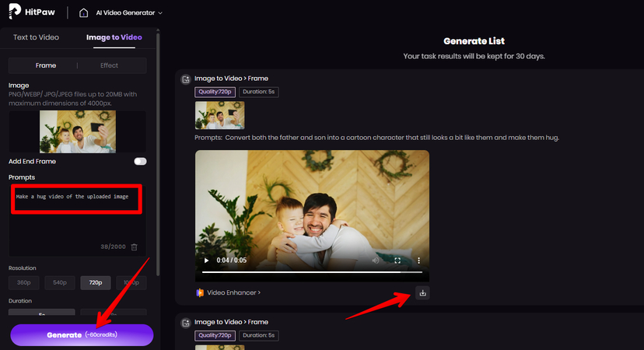The height and width of the screenshot is (350, 644).
Task: Enter fullscreen mode on the video
Action: point(397,261)
